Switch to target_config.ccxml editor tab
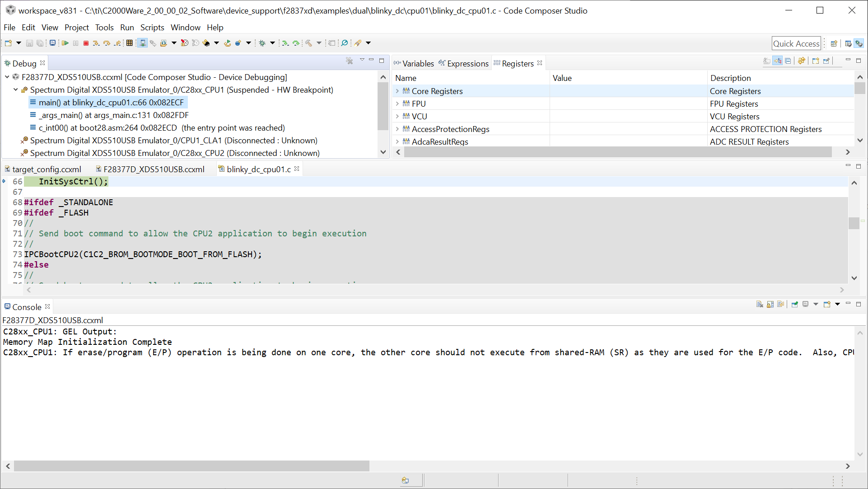 (x=43, y=169)
